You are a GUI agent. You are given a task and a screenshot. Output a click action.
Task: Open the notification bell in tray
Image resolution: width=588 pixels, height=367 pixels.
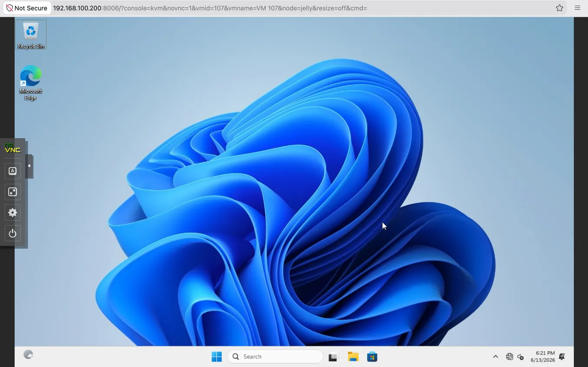(562, 357)
